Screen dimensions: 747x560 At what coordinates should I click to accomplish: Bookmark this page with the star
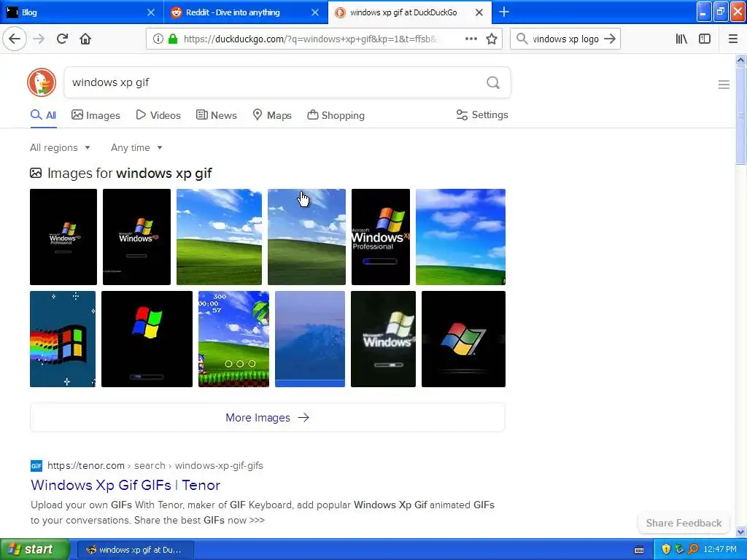pos(492,39)
